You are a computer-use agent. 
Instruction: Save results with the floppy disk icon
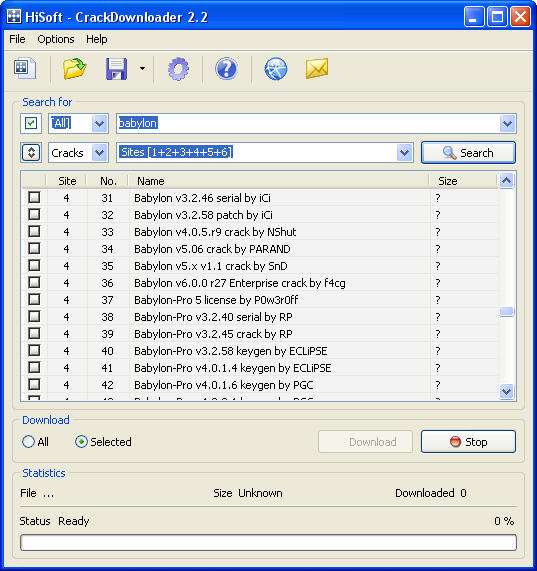click(x=117, y=68)
